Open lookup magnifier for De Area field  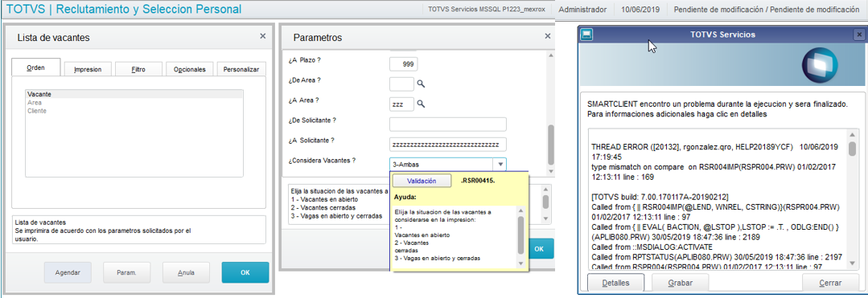421,84
